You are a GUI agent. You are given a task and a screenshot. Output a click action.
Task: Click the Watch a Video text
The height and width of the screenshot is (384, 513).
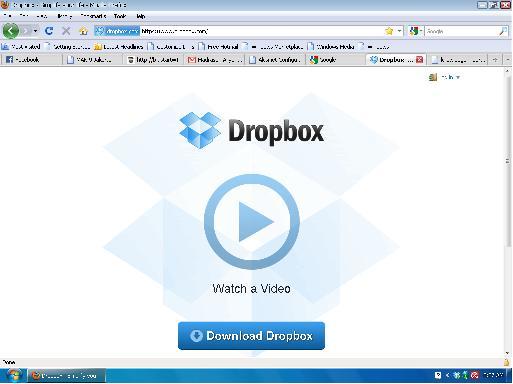point(252,289)
